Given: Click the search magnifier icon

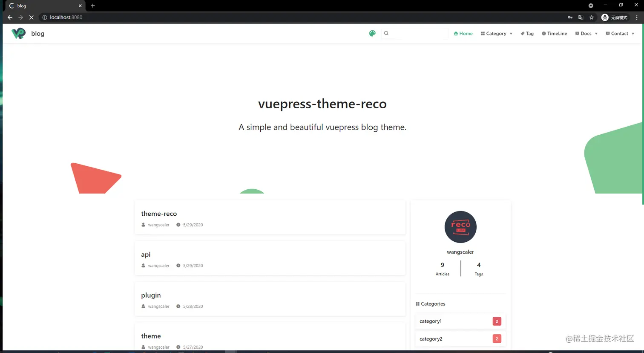Looking at the screenshot, I should (386, 33).
